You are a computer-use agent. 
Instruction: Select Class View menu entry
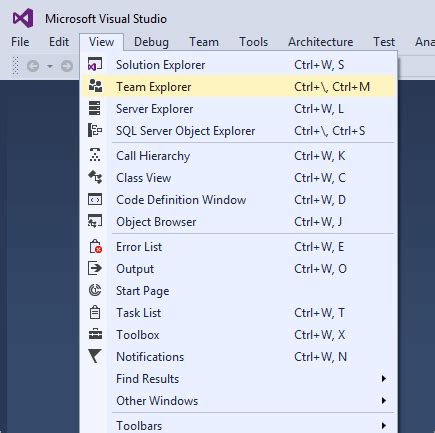239,178
